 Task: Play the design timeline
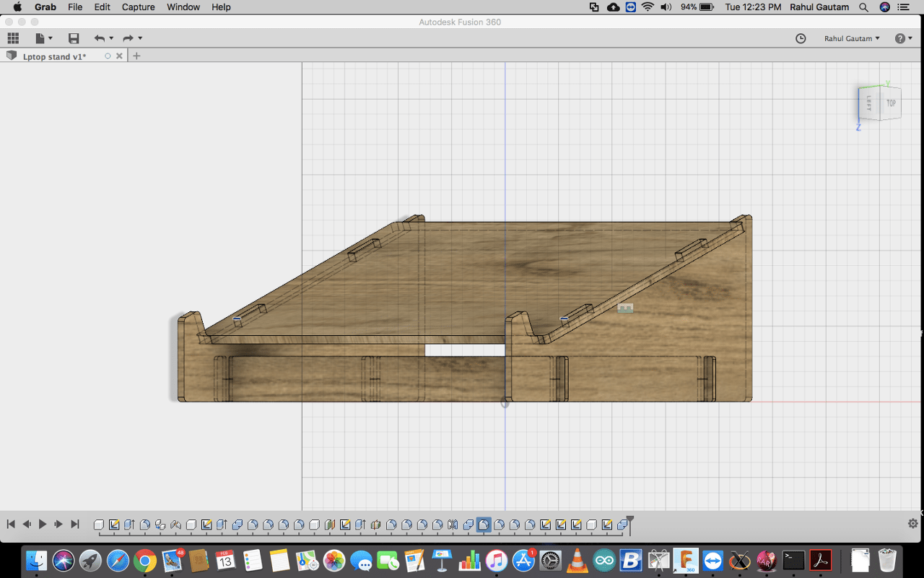point(43,524)
